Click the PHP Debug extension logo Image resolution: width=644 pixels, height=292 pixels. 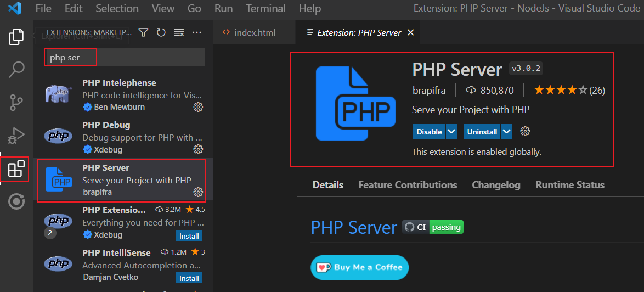point(58,136)
